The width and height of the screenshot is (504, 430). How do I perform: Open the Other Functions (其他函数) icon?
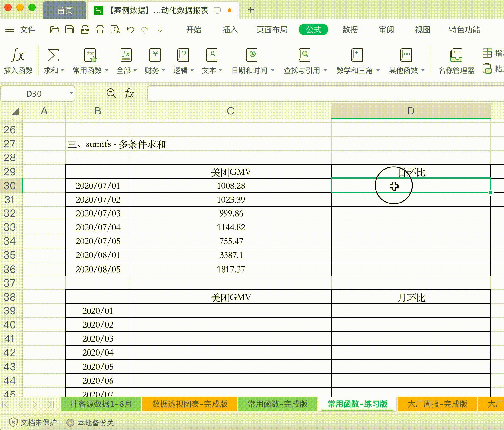click(x=406, y=55)
